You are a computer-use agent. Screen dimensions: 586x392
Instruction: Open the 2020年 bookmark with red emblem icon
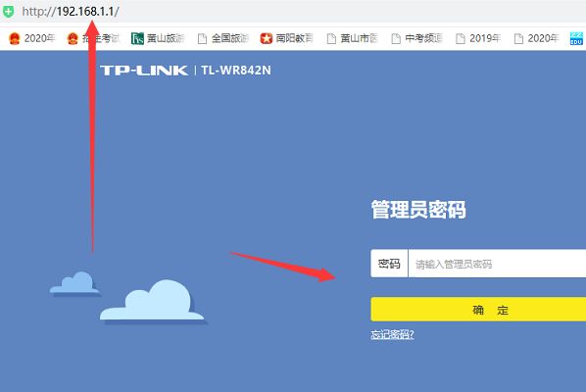coord(31,38)
